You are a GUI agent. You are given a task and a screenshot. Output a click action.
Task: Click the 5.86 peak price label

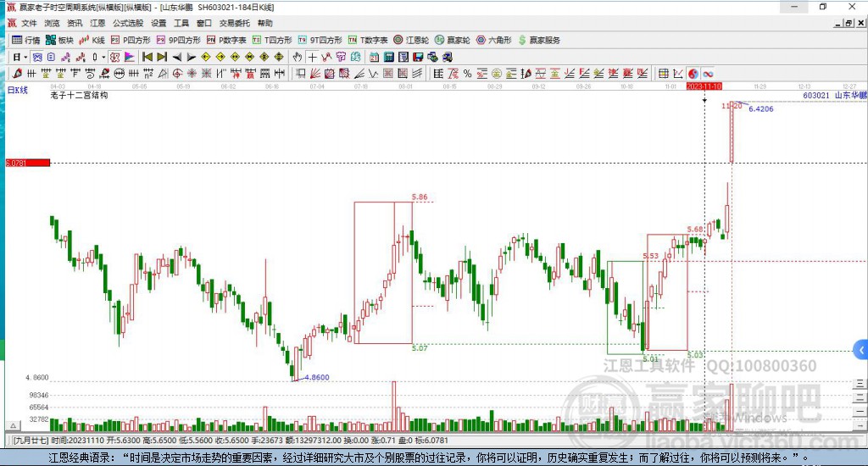click(420, 197)
